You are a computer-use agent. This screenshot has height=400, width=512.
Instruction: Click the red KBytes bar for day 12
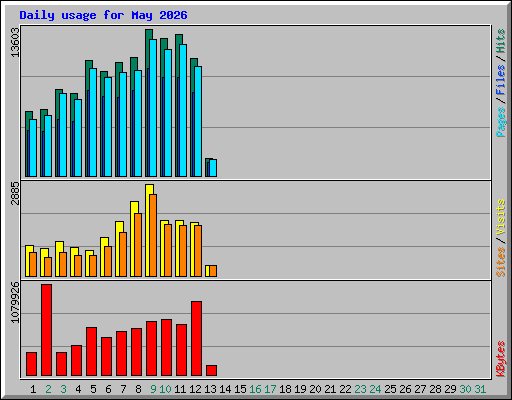(x=196, y=339)
